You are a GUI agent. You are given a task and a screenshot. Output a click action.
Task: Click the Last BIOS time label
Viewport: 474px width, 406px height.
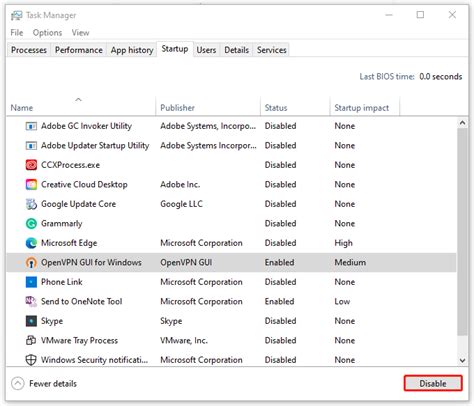(387, 77)
